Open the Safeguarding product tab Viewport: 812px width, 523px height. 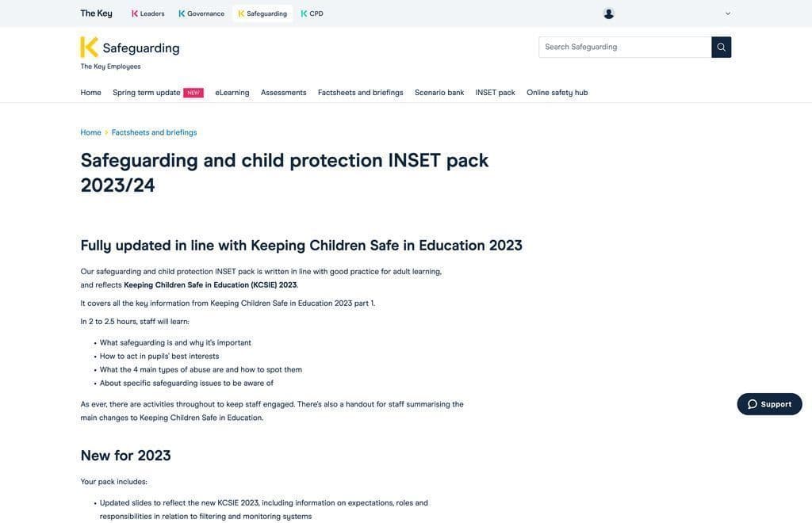pyautogui.click(x=262, y=13)
